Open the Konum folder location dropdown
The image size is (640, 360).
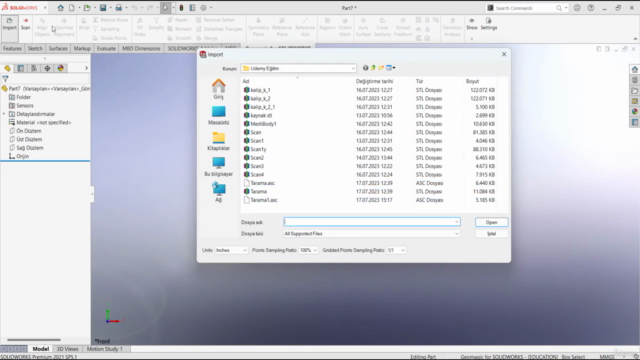(353, 69)
